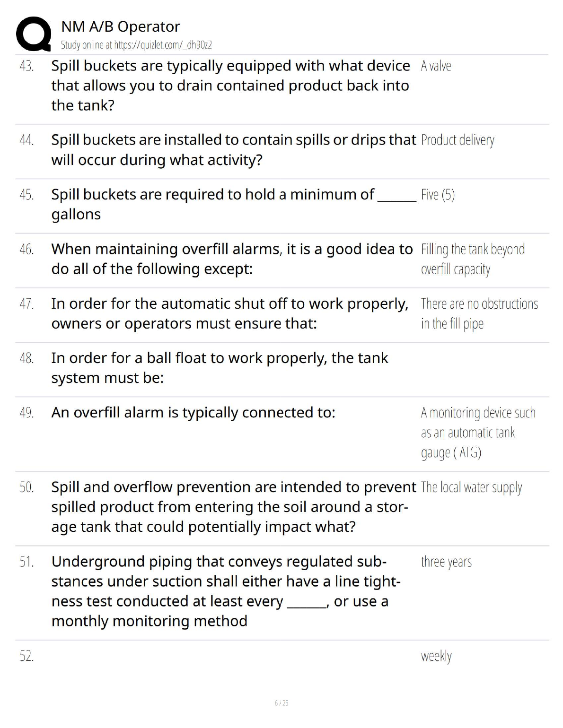Select question 49 about overfill alarm connection
Screen dimensions: 563x728
point(193,413)
